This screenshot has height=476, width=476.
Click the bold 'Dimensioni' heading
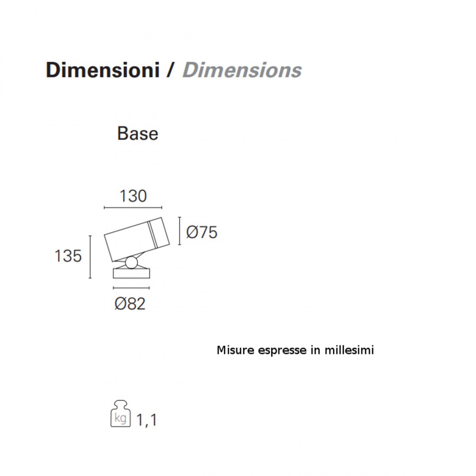[103, 70]
